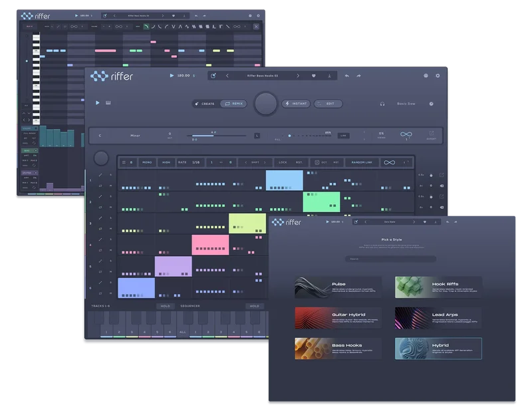Image resolution: width=532 pixels, height=411 pixels.
Task: Click SHIFT left arrow in sequencer toolbar
Action: click(x=246, y=162)
